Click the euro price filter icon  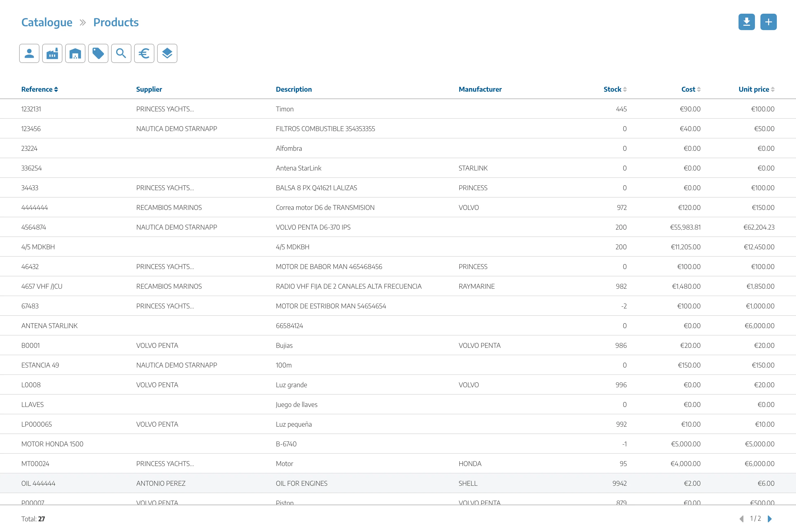click(144, 53)
